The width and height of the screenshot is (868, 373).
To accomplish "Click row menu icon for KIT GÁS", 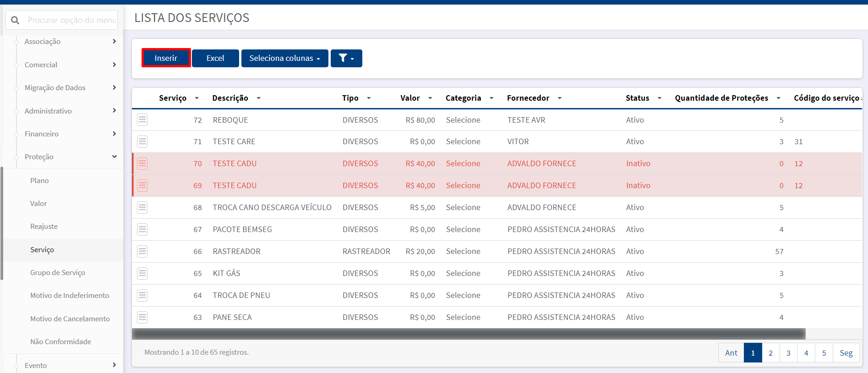I will (x=142, y=273).
